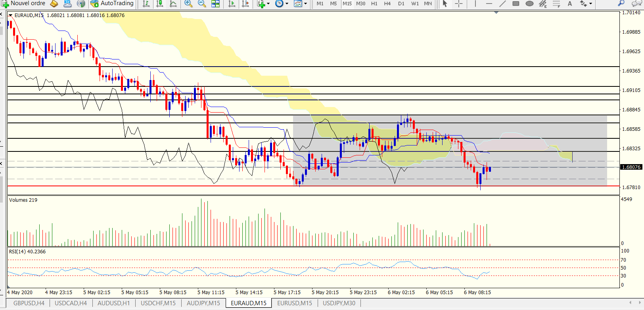Viewport: 644px width, 310px height.
Task: Pick the trendline drawing tool
Action: (502, 4)
